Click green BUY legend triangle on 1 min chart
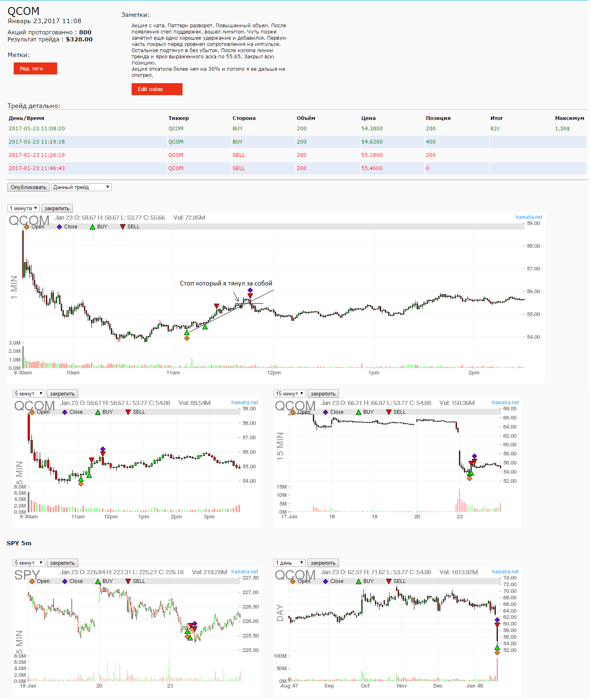591x700 pixels. [x=92, y=227]
